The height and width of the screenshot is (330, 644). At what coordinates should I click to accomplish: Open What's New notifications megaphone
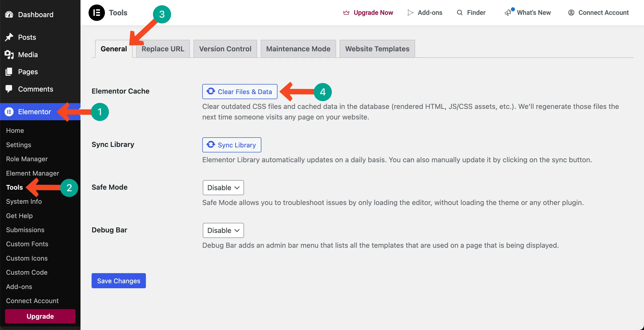(x=508, y=13)
